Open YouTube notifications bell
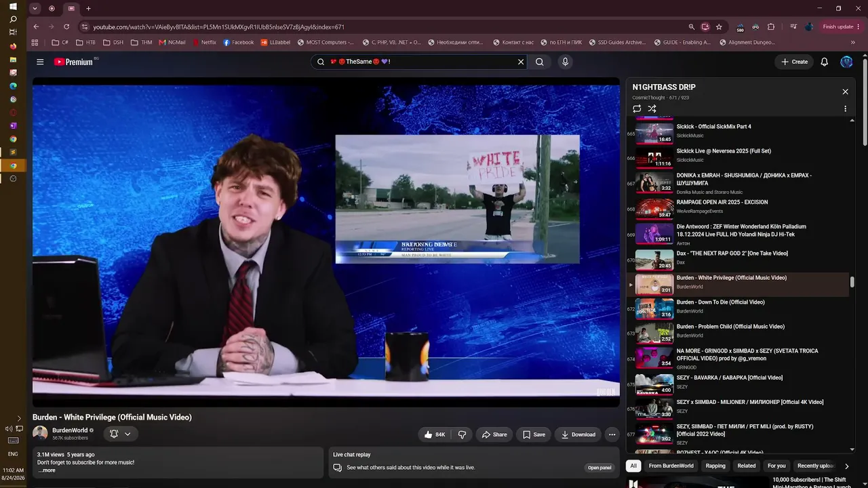The image size is (868, 488). pyautogui.click(x=825, y=62)
